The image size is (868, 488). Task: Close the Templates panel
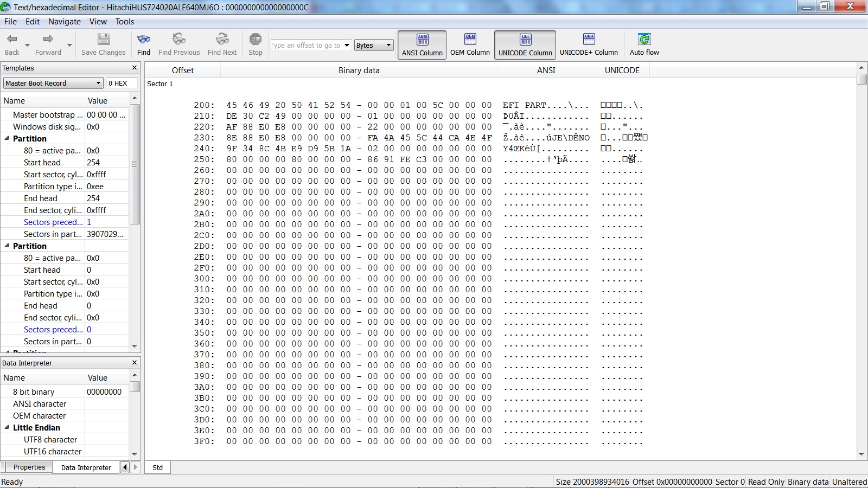tap(135, 68)
